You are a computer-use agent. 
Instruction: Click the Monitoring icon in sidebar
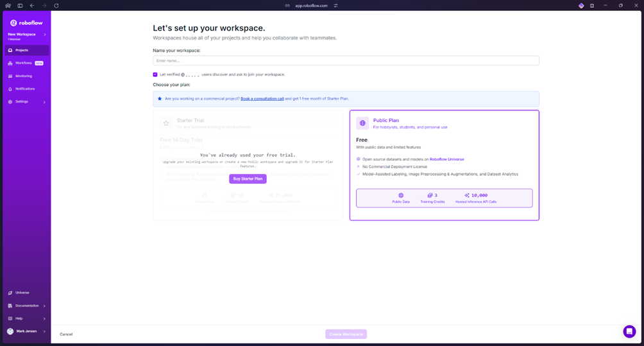point(10,76)
